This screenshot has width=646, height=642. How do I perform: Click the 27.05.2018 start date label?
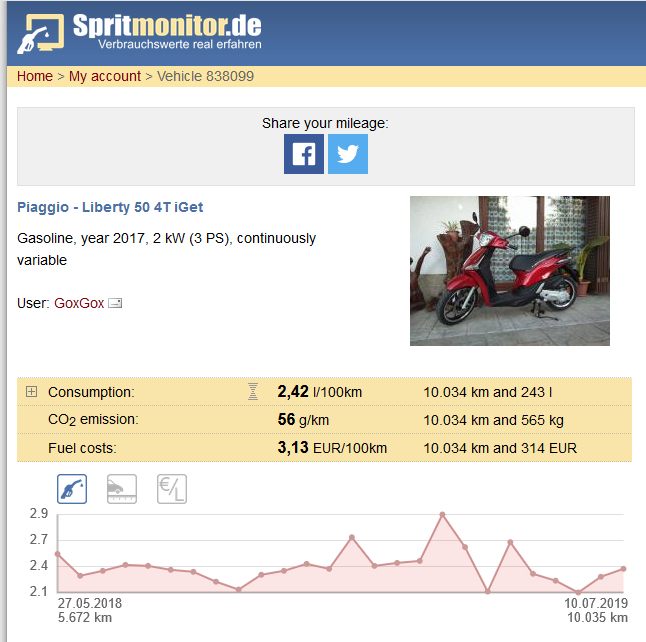point(90,603)
